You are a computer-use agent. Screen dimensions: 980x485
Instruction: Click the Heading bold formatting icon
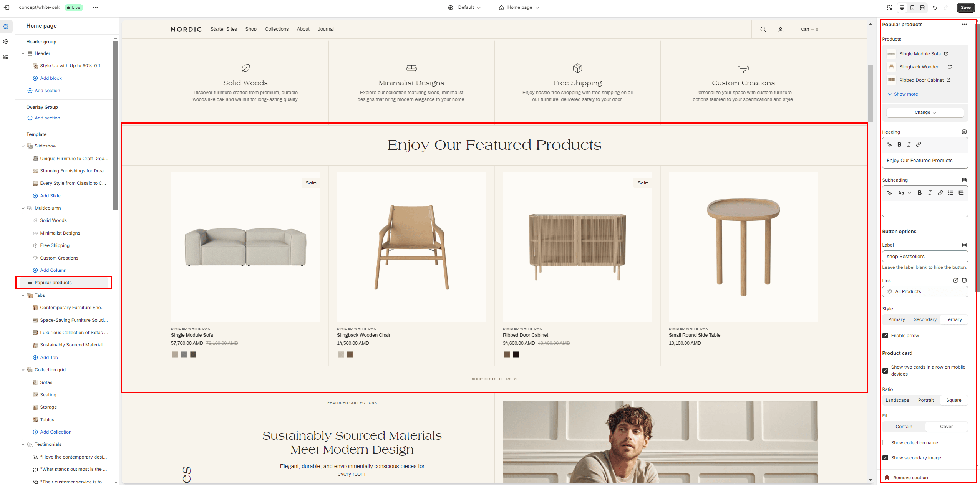click(x=899, y=144)
